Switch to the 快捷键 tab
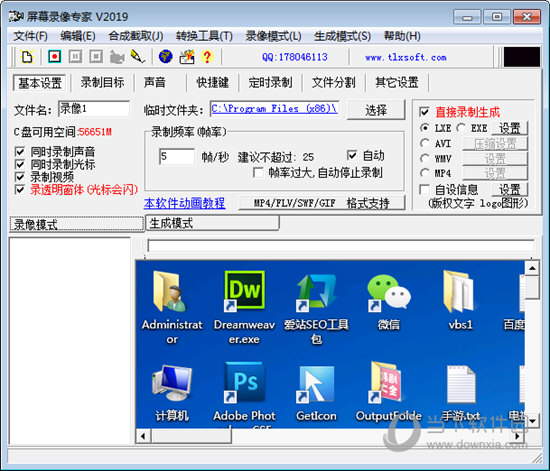The height and width of the screenshot is (471, 550). [213, 83]
